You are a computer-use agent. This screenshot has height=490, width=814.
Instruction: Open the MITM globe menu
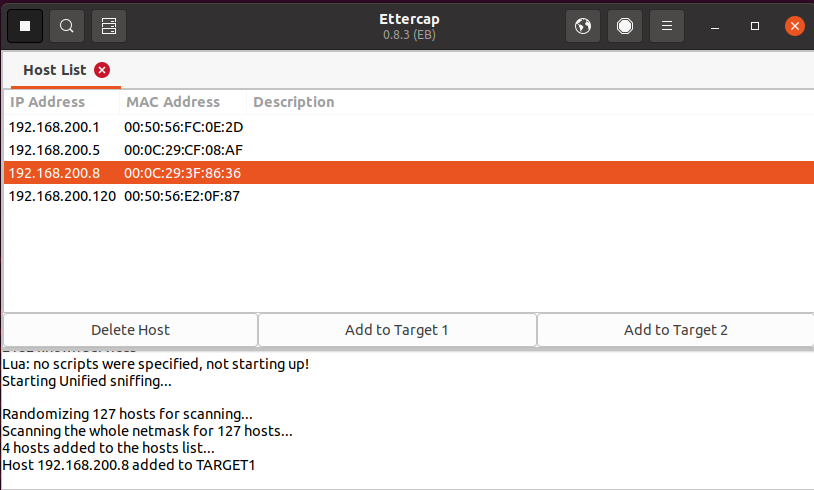point(583,26)
